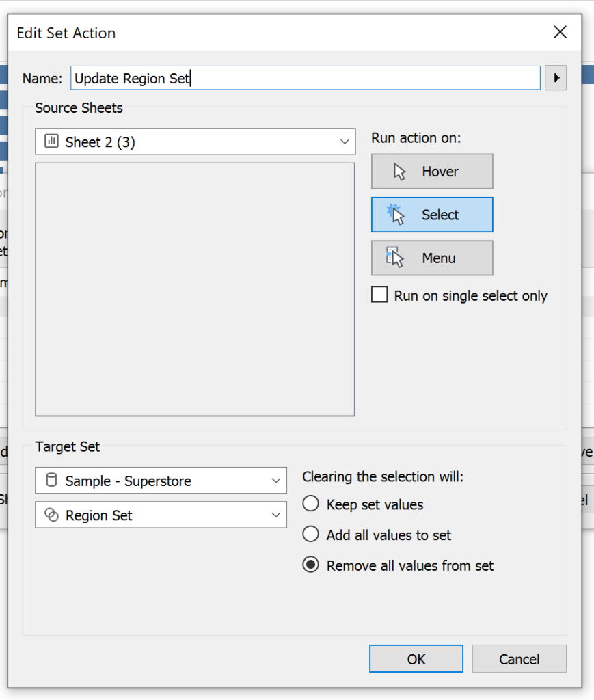The height and width of the screenshot is (700, 594).
Task: Choose Keep set values option
Action: (311, 504)
